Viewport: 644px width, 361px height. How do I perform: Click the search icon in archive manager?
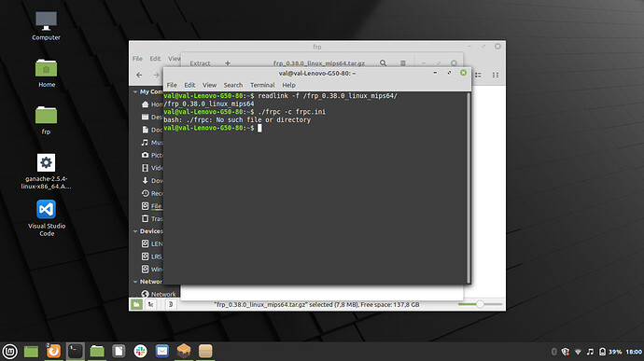(x=383, y=62)
